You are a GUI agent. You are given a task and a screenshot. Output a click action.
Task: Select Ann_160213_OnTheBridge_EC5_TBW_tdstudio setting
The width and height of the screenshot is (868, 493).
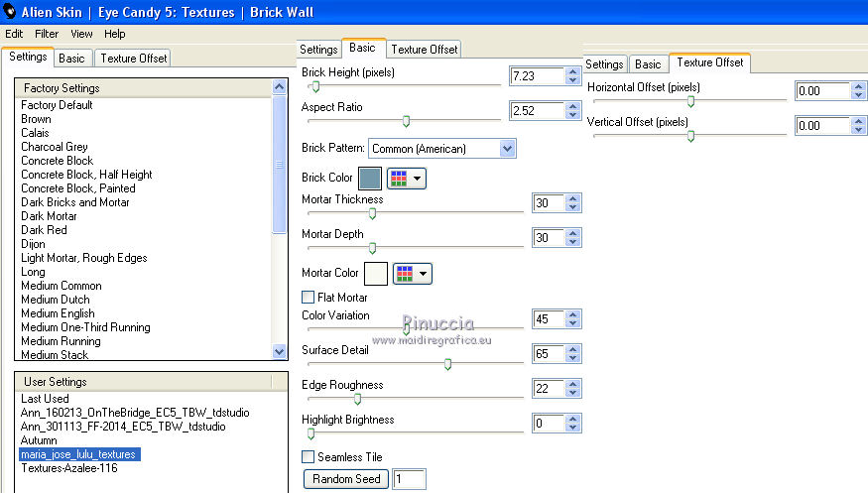(135, 413)
